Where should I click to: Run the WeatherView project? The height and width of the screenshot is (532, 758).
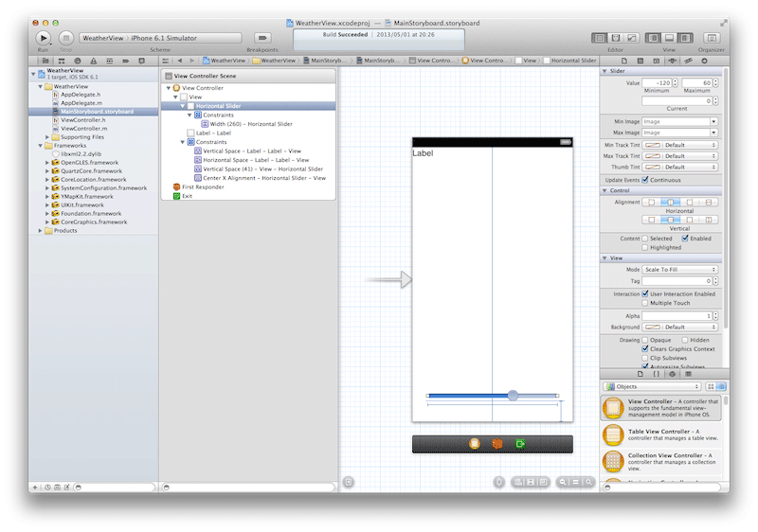point(43,38)
